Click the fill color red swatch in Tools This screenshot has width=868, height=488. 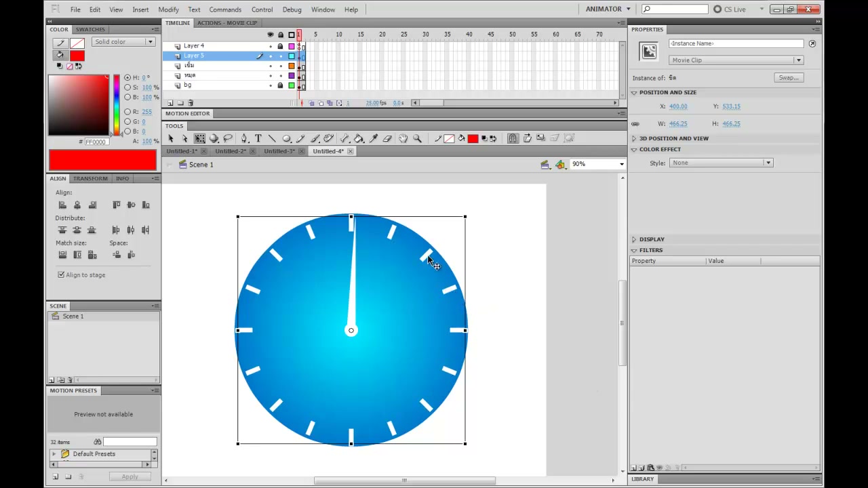pos(473,138)
